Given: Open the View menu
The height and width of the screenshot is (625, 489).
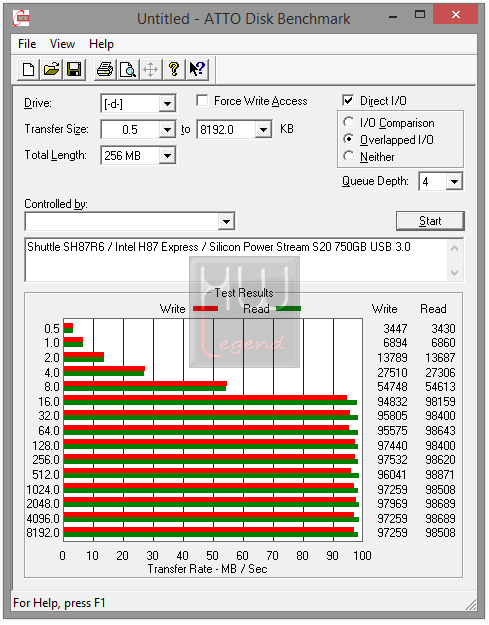Looking at the screenshot, I should tap(62, 44).
